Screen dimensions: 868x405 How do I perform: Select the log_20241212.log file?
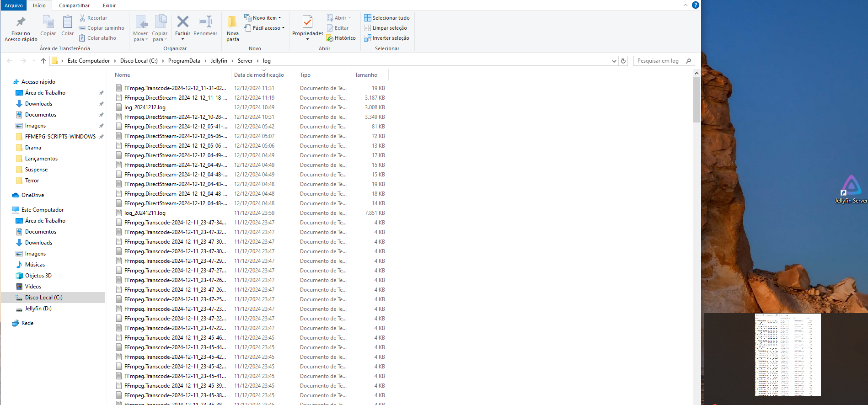[145, 107]
